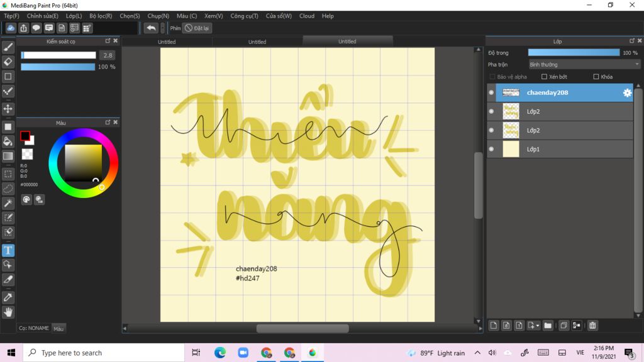Select the chaenday208 layer name
This screenshot has width=644, height=362.
548,93
